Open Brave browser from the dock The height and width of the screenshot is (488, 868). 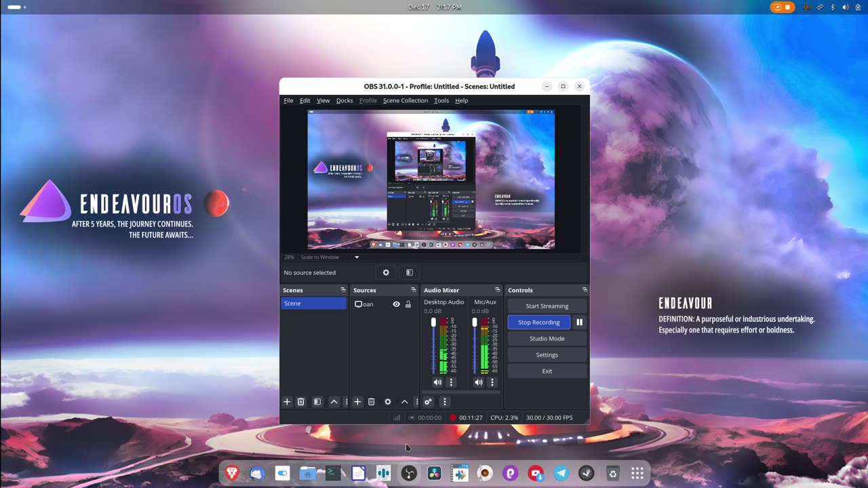tap(232, 473)
